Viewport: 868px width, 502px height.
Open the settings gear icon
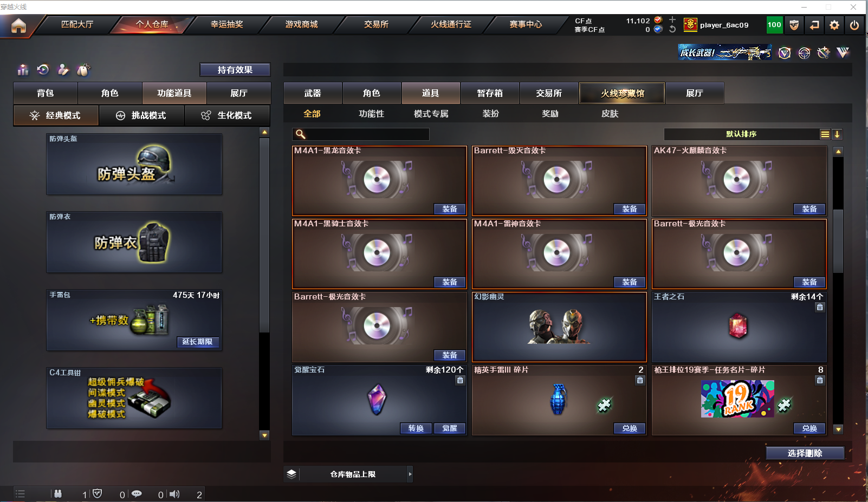coord(834,25)
